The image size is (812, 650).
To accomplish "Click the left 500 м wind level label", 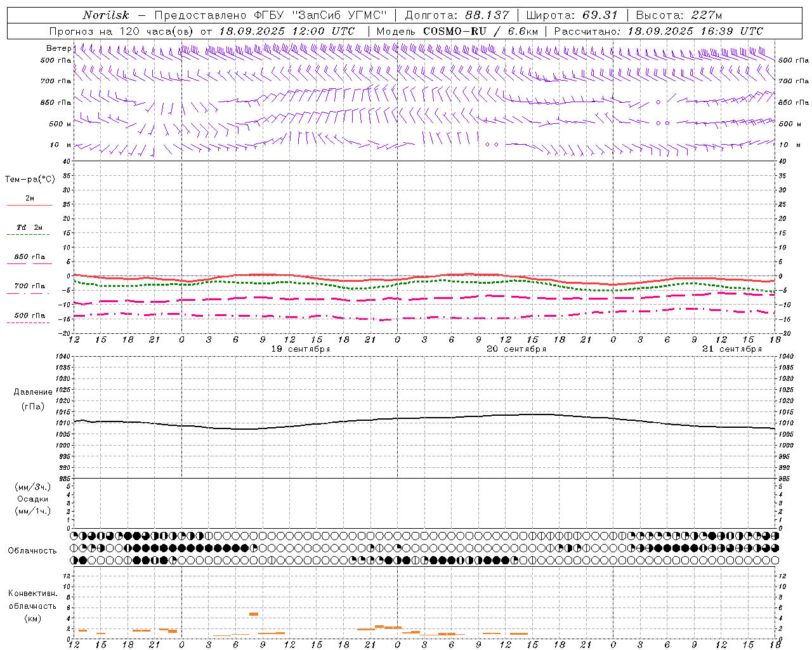I will click(60, 124).
